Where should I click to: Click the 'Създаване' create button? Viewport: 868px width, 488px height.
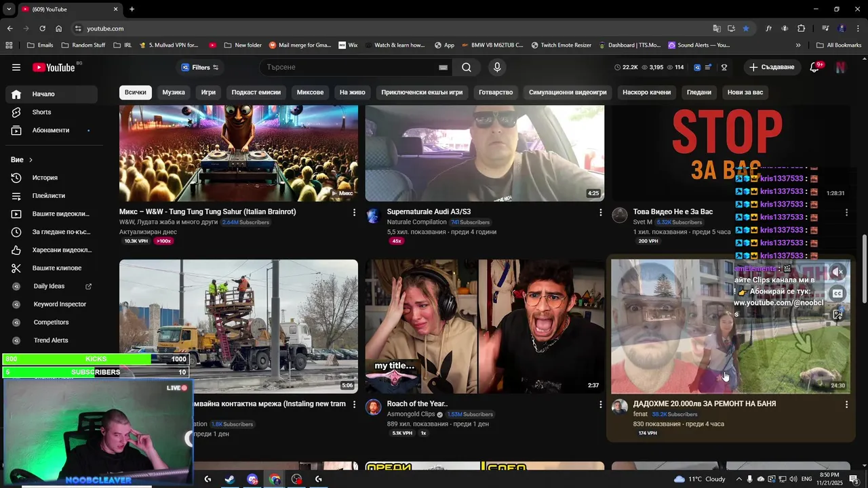(772, 67)
